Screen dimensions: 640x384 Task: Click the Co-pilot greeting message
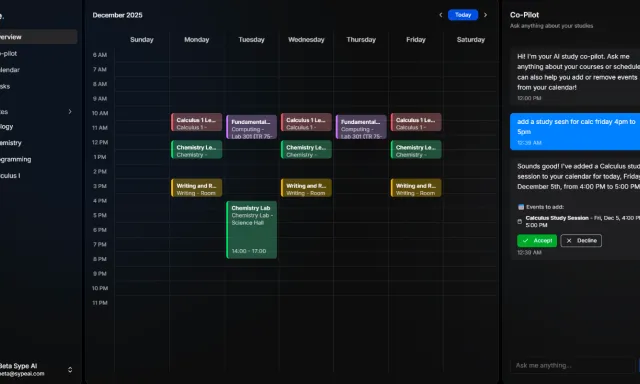pyautogui.click(x=575, y=77)
